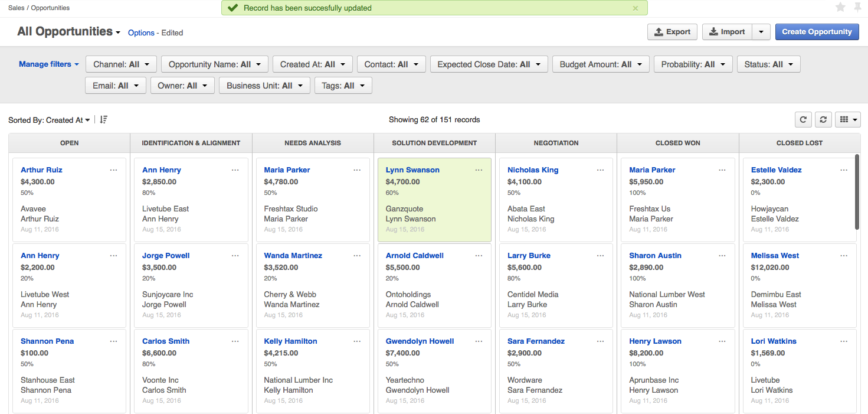868x414 pixels.
Task: Open Nicholas King card ellipsis menu
Action: [600, 170]
